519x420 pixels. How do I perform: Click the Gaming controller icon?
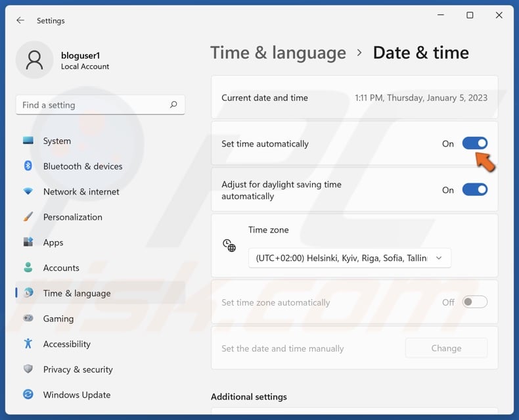pos(28,318)
